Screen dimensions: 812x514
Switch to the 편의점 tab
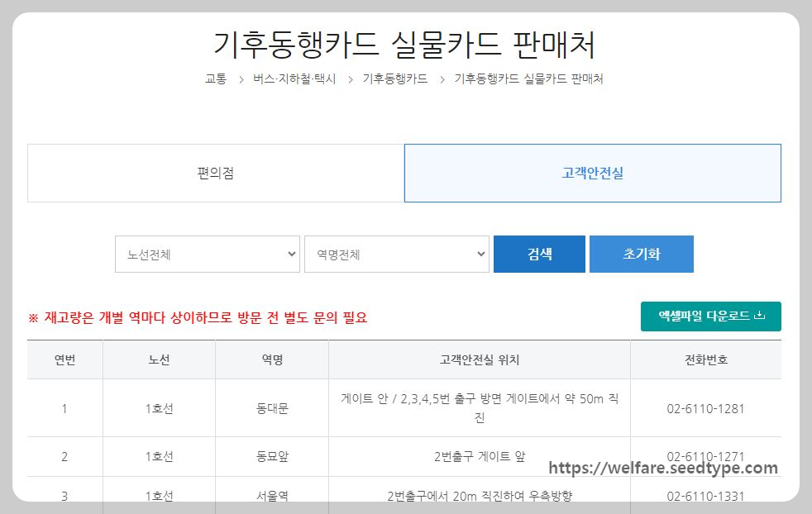[x=215, y=172]
